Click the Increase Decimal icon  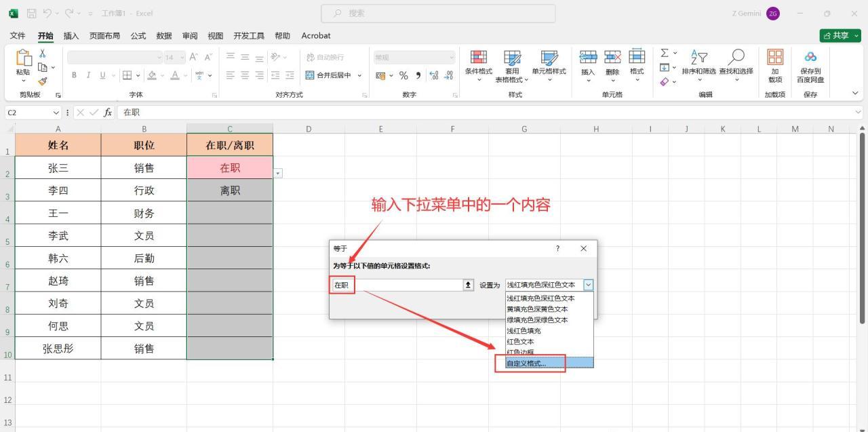434,75
